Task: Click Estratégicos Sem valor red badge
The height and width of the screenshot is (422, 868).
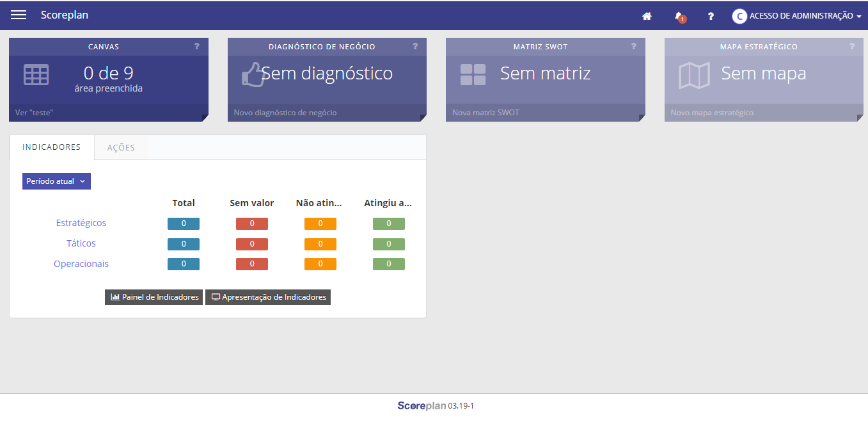Action: click(x=252, y=223)
